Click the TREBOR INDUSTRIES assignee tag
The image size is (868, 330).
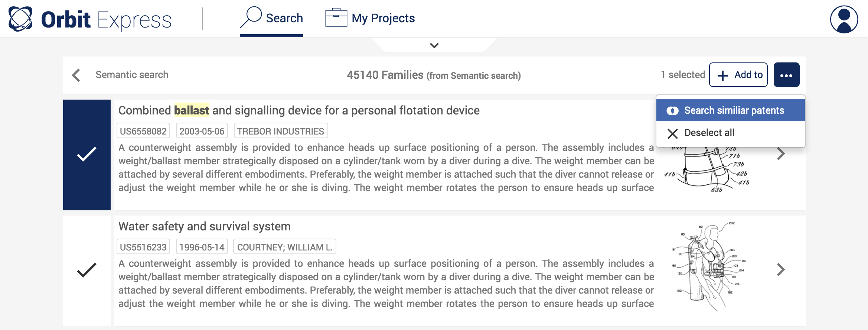pyautogui.click(x=281, y=131)
